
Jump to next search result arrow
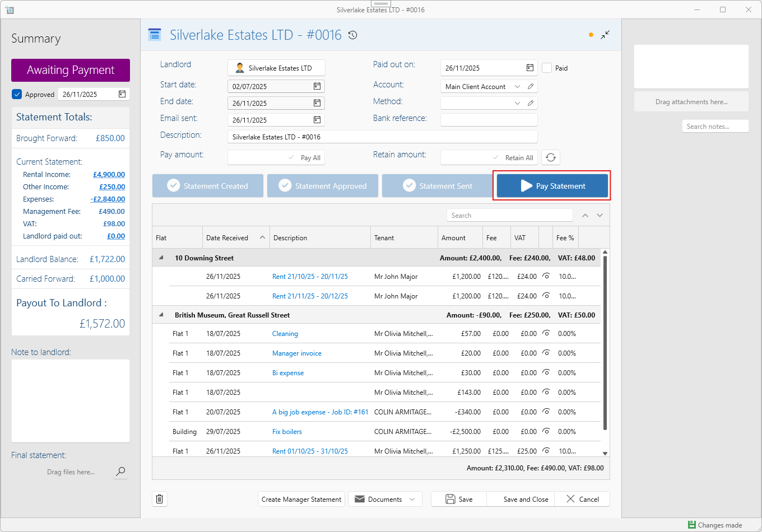(600, 216)
